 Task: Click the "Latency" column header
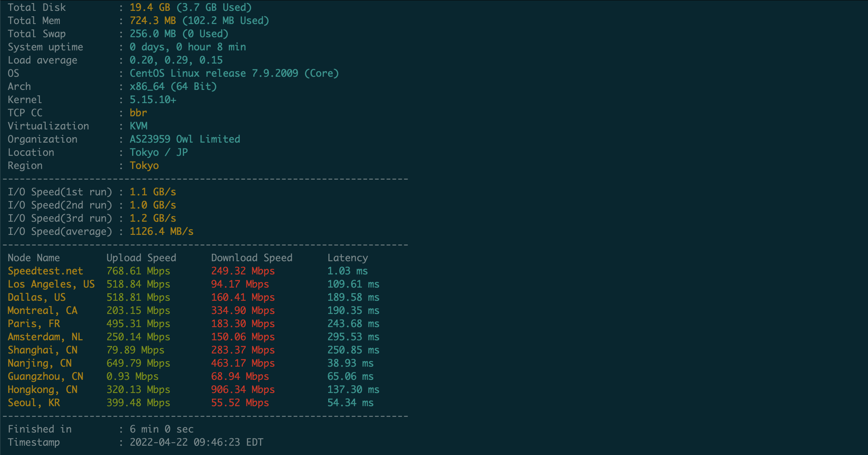pos(348,258)
